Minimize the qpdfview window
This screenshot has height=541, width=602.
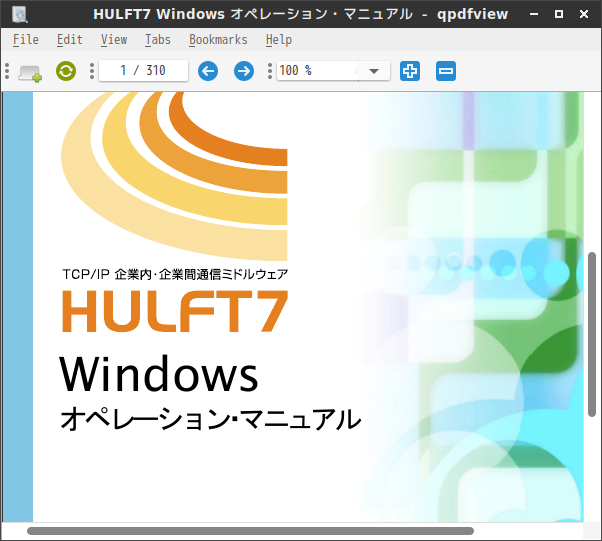click(x=534, y=14)
